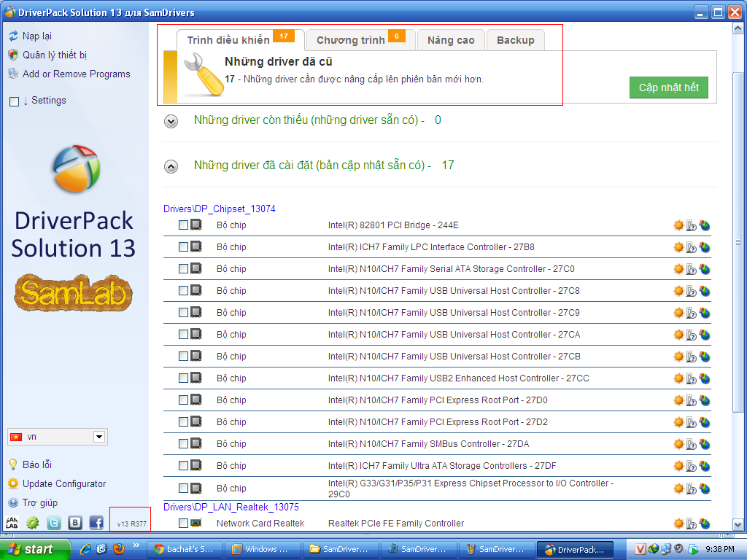
Task: Click Windows globe icon for USB Host Controller 27CB
Action: [x=705, y=357]
